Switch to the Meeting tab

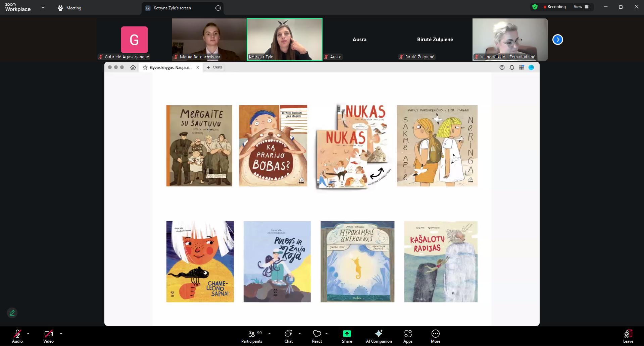tap(69, 8)
